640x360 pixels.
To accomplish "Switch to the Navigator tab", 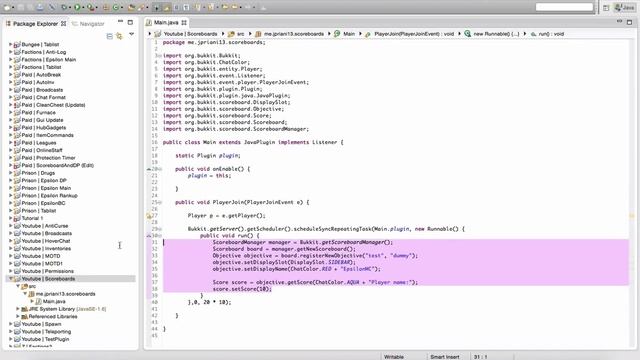I will pyautogui.click(x=88, y=24).
